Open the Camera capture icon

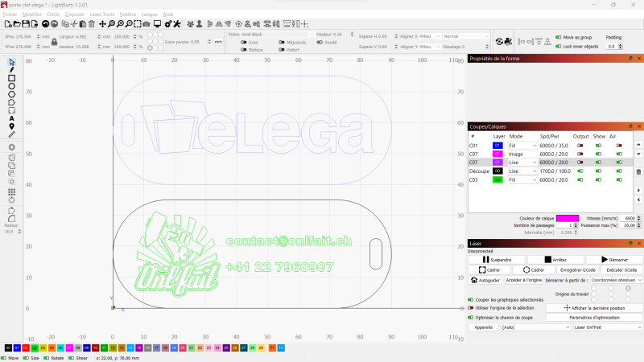pyautogui.click(x=146, y=24)
